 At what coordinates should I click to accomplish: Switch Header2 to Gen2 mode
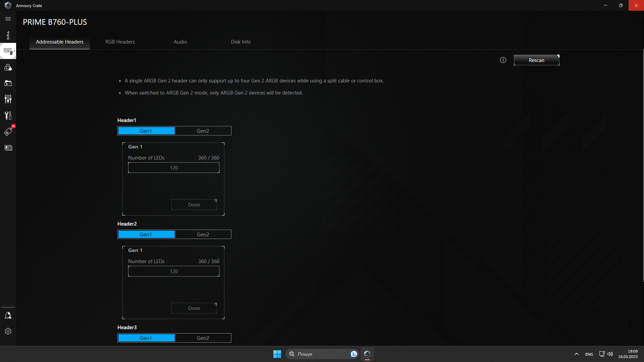[x=203, y=234]
